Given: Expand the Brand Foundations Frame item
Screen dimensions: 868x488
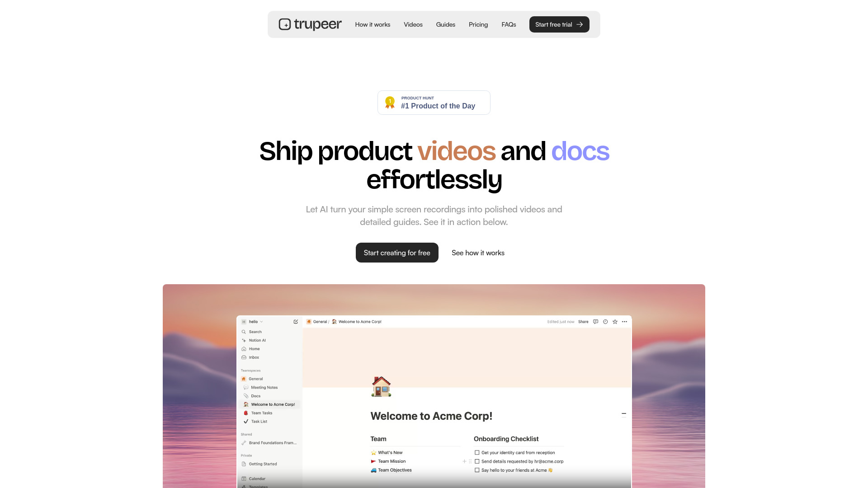Looking at the screenshot, I should click(x=244, y=443).
